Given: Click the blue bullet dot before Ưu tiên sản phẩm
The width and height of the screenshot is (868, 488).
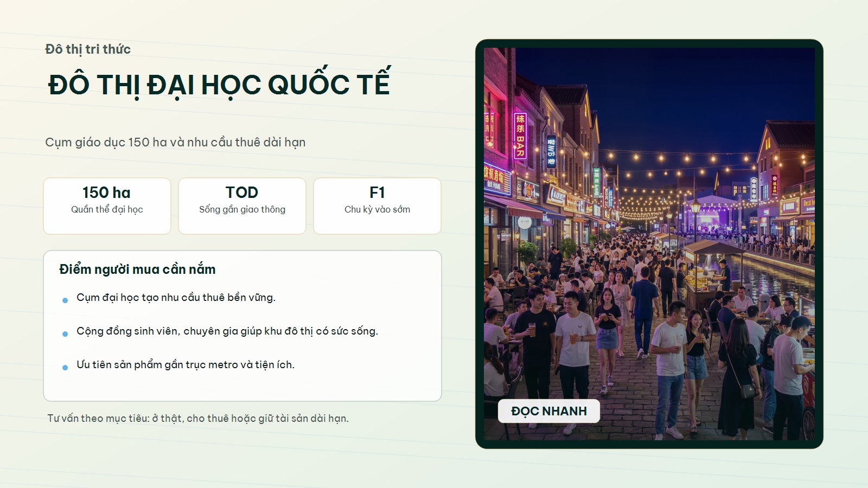Looking at the screenshot, I should pos(65,368).
